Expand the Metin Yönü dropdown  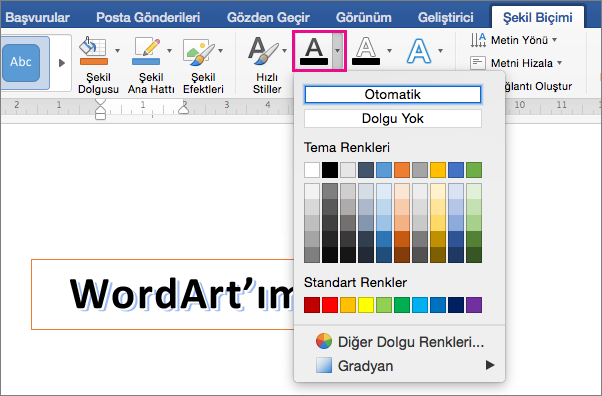[554, 40]
